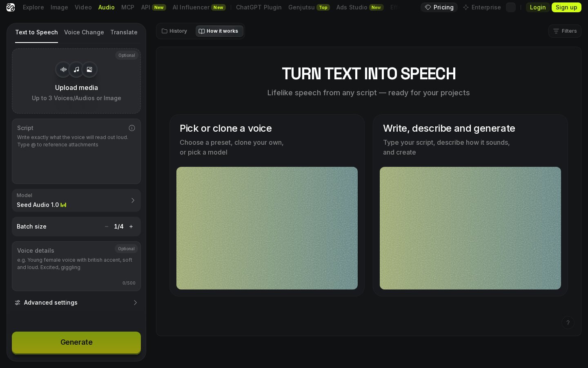Image resolution: width=588 pixels, height=368 pixels.
Task: Open the Pricing page
Action: (x=439, y=7)
